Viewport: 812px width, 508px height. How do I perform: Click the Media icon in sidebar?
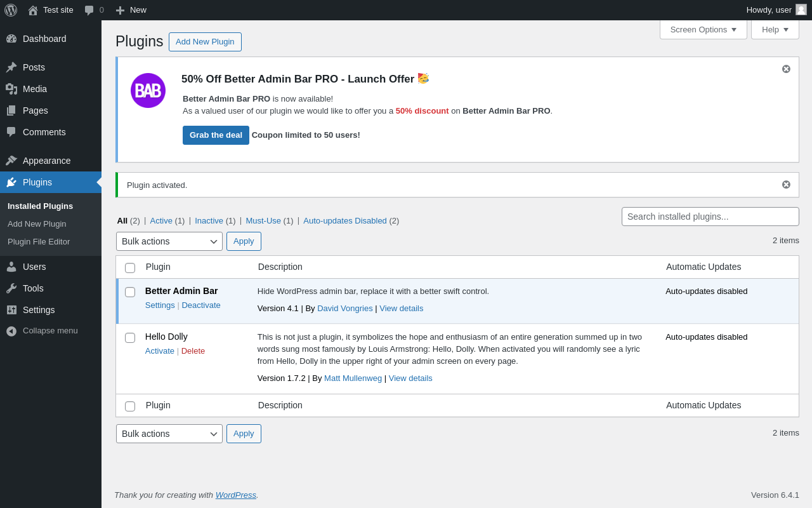click(x=11, y=89)
